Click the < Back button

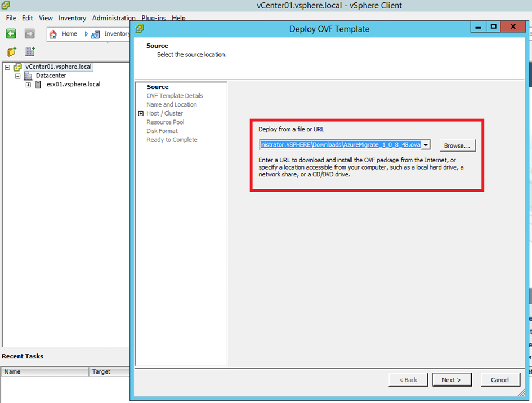[408, 380]
